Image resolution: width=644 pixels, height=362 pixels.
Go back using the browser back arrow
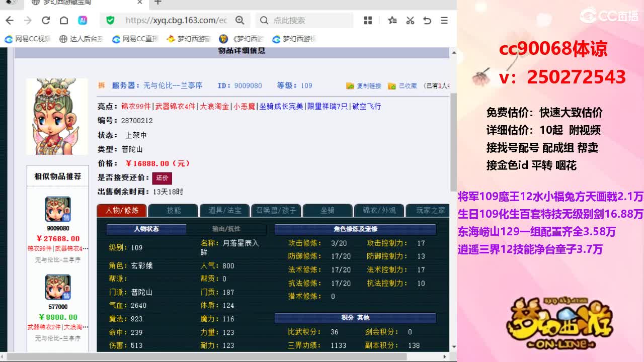(x=10, y=20)
